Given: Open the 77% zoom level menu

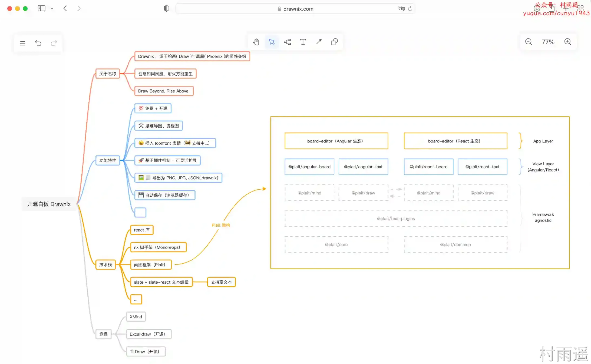Looking at the screenshot, I should tap(548, 42).
